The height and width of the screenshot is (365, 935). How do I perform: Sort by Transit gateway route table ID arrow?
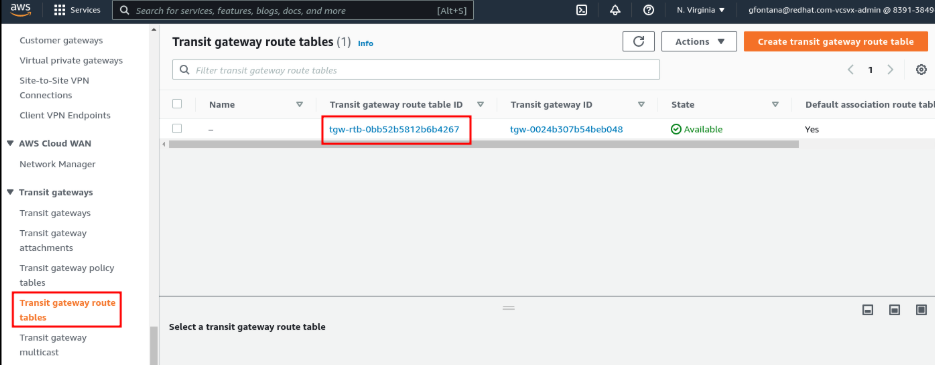pyautogui.click(x=480, y=104)
